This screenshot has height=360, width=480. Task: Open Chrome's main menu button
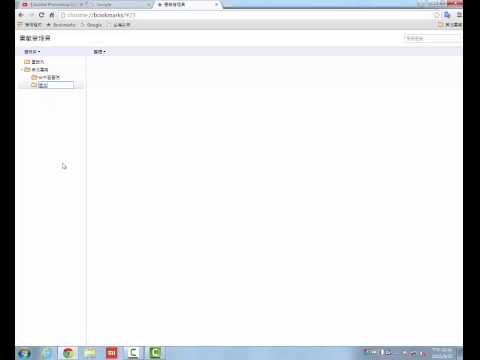(459, 15)
